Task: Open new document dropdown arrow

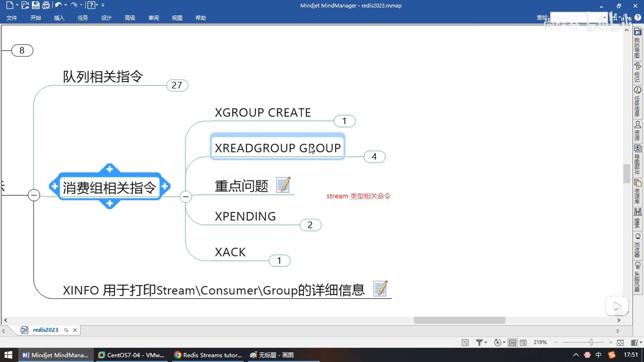Action: click(x=17, y=5)
